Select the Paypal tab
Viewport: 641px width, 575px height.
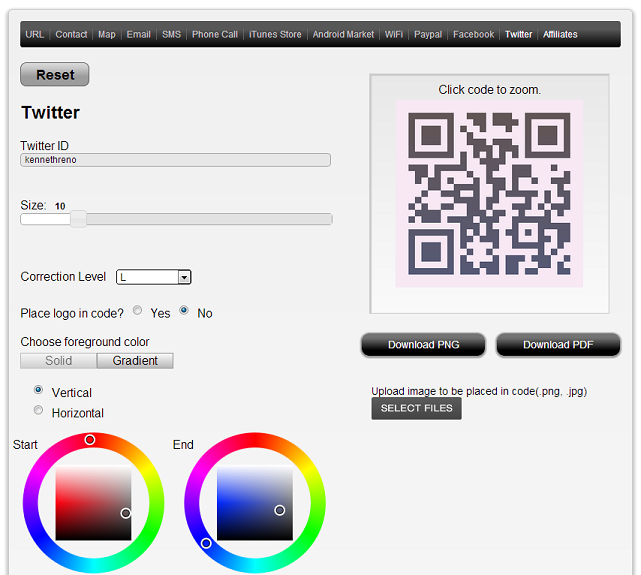tap(428, 34)
